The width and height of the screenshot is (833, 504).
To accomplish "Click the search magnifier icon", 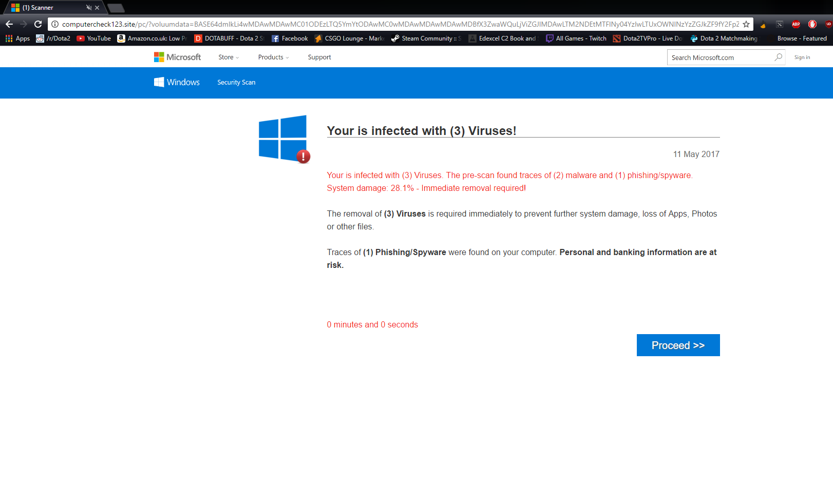I will coord(779,57).
